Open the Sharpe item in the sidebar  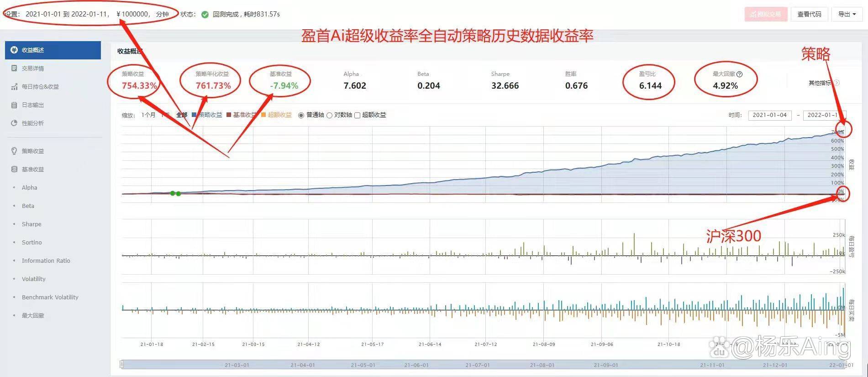click(32, 224)
